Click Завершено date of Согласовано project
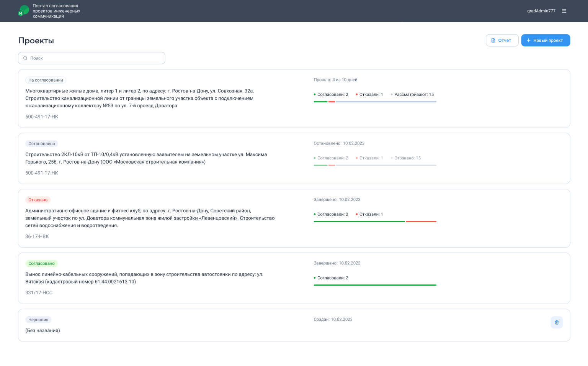The width and height of the screenshot is (588, 366). [x=337, y=263]
